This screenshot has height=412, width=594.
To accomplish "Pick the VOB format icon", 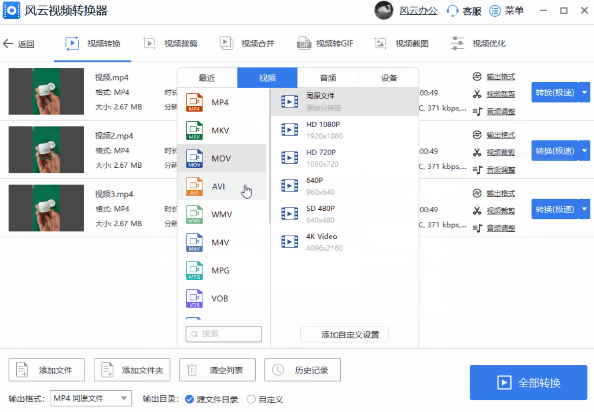I will coord(194,299).
